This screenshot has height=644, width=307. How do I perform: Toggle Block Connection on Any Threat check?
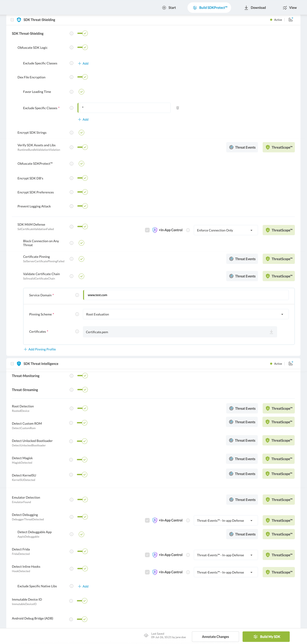(x=81, y=243)
